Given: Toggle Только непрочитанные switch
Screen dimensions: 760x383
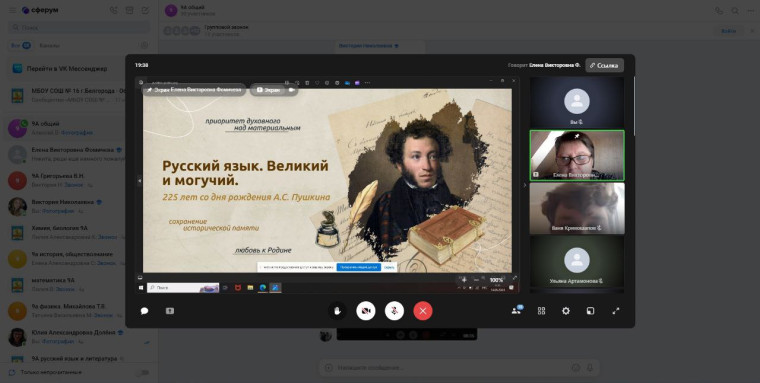Looking at the screenshot, I should tap(143, 372).
